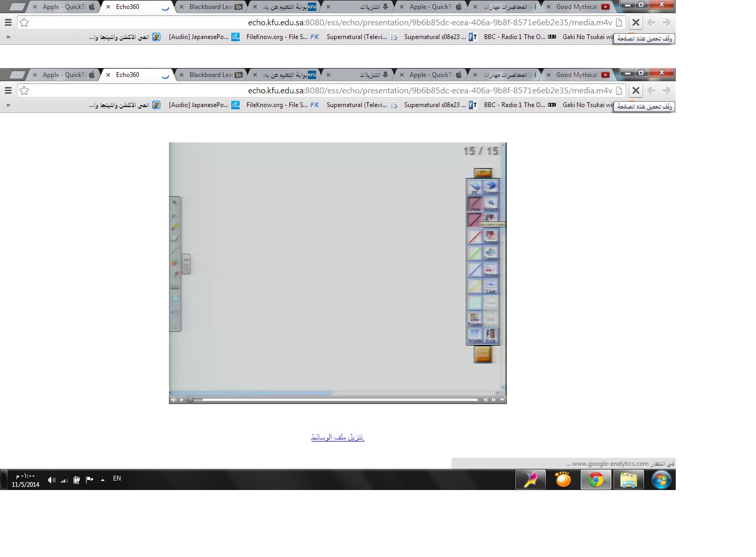Open the EN input language selector
Viewport: 756px width, 557px height.
tap(117, 478)
